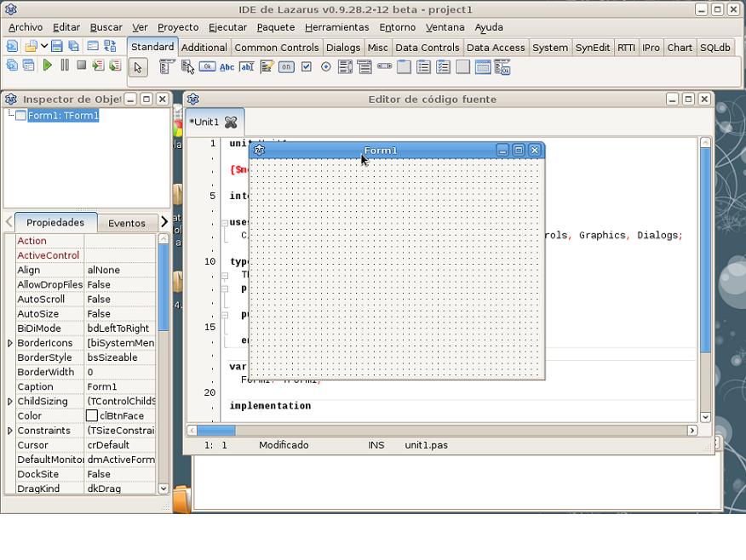Select the TButton component in the palette
Viewport: 746px width, 560px height.
pos(207,66)
